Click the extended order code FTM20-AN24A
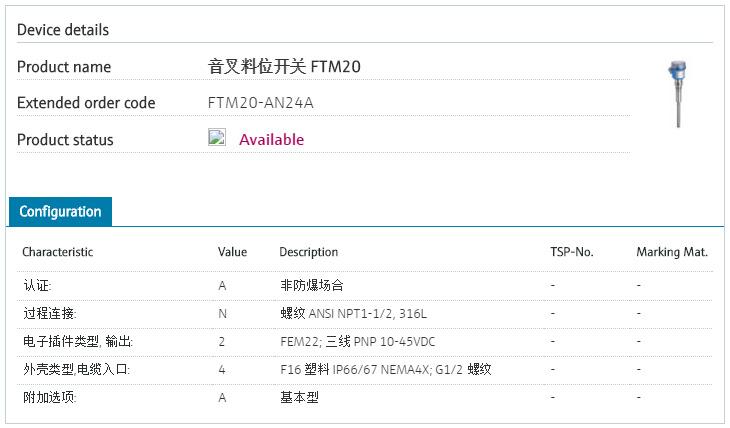The width and height of the screenshot is (730, 428). tap(267, 103)
